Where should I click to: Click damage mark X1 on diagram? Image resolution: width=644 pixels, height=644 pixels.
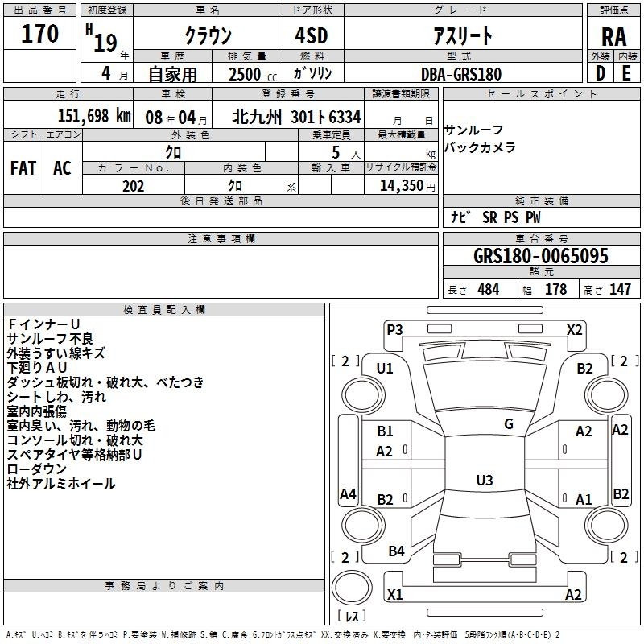point(394,594)
